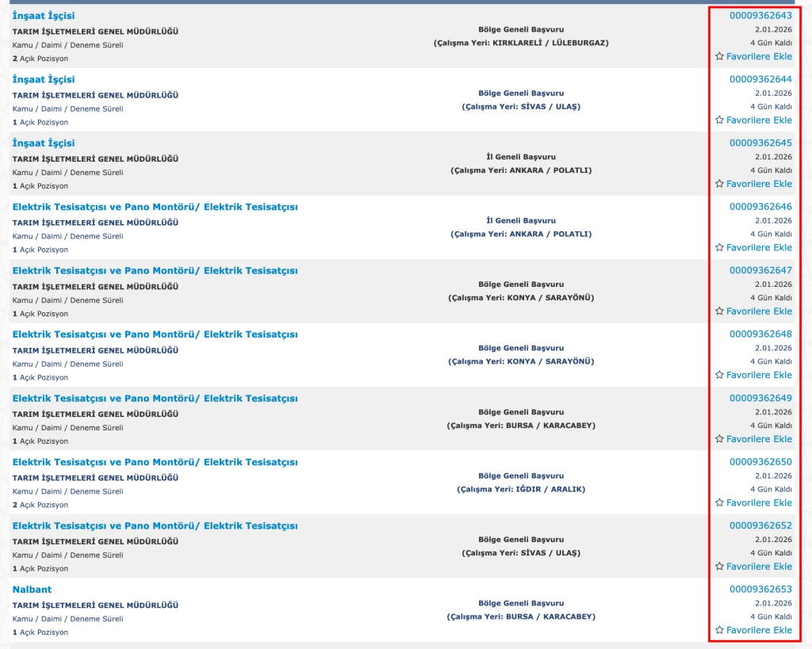Viewport: 812px width, 649px height.
Task: Click star icon beside listing 00009362649
Action: point(719,439)
